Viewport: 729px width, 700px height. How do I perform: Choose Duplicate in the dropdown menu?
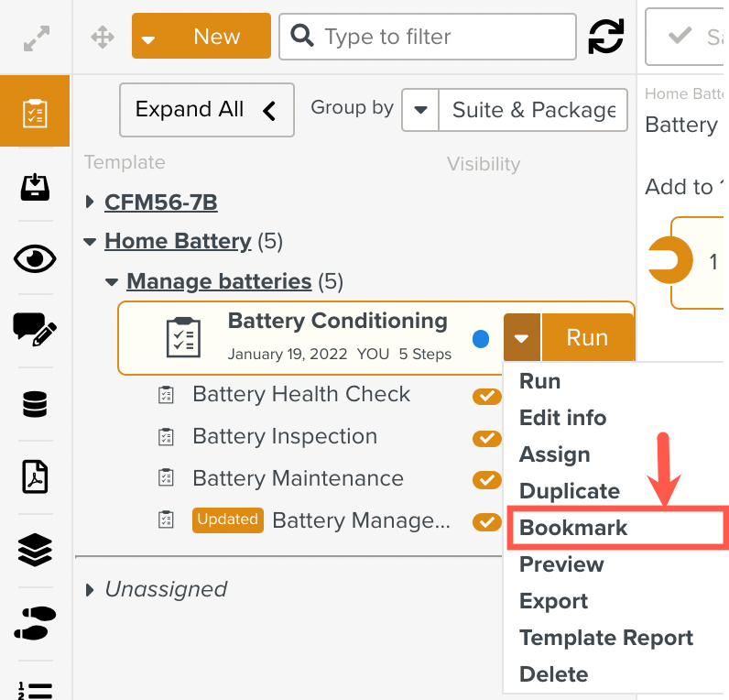tap(569, 491)
